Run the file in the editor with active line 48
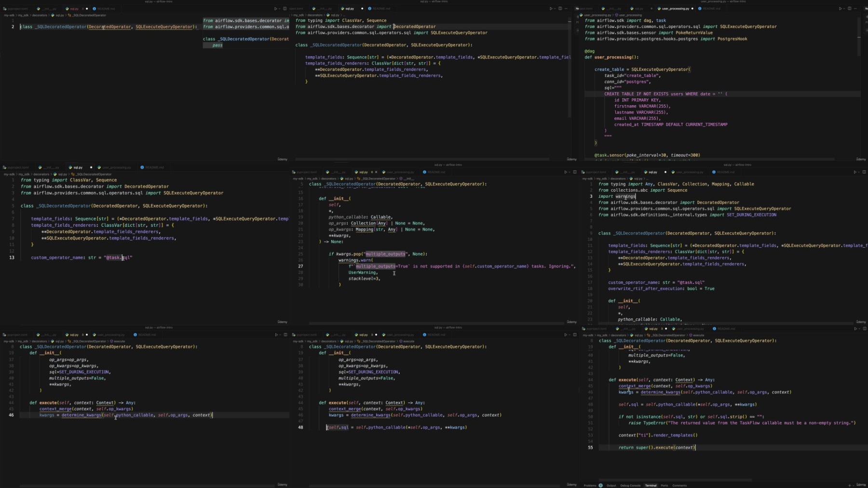The image size is (868, 488). pos(566,335)
